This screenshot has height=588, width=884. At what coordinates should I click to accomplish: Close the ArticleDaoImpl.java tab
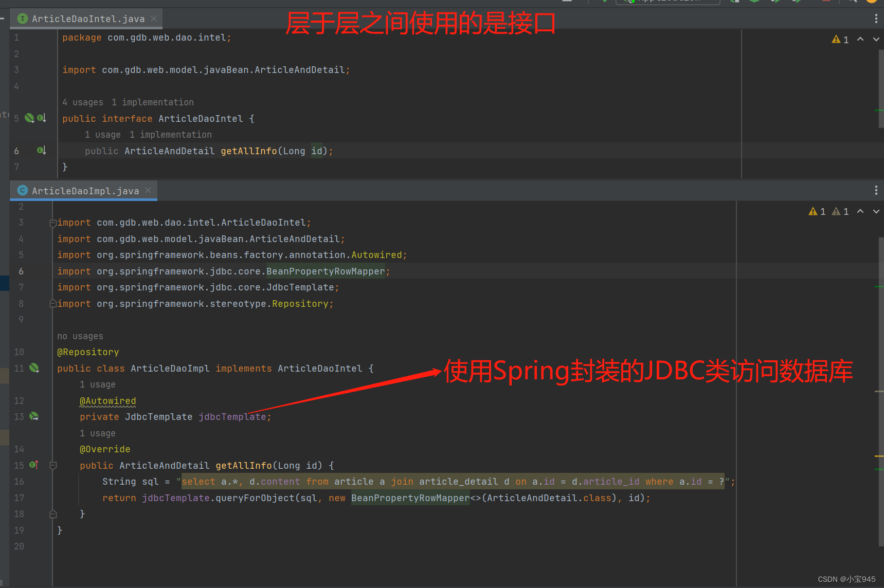tap(148, 190)
